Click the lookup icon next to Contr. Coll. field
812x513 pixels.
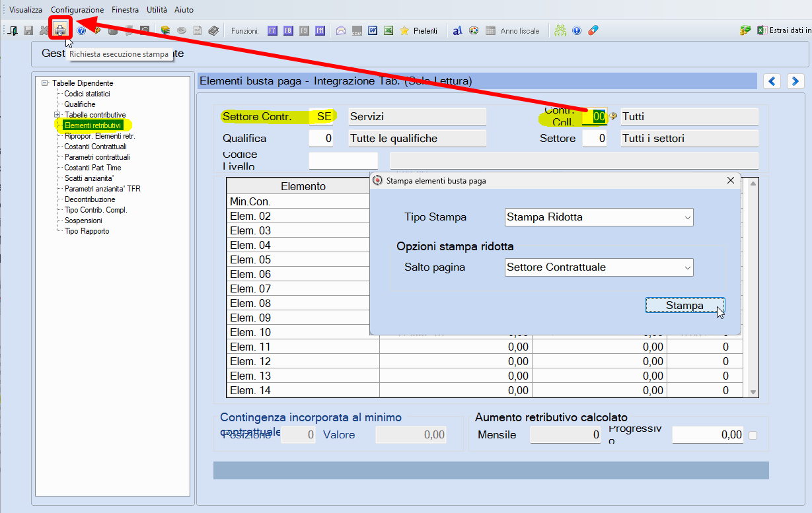[x=614, y=117]
